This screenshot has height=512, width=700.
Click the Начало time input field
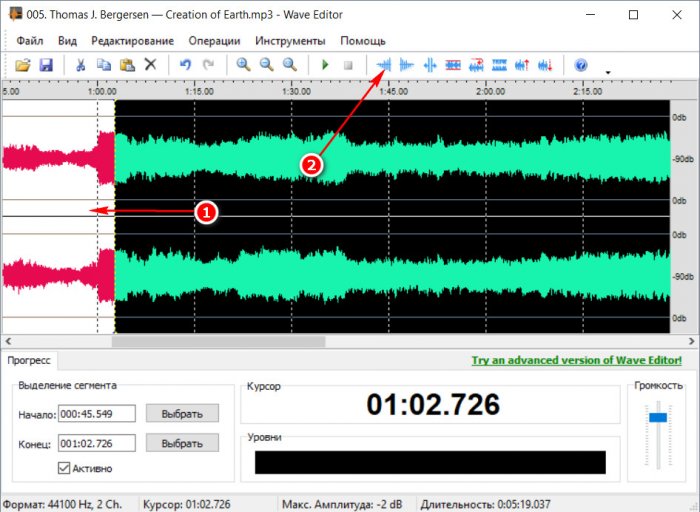97,414
